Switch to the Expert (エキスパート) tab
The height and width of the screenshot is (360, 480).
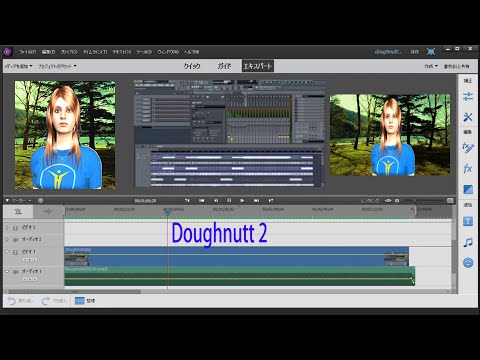[258, 66]
